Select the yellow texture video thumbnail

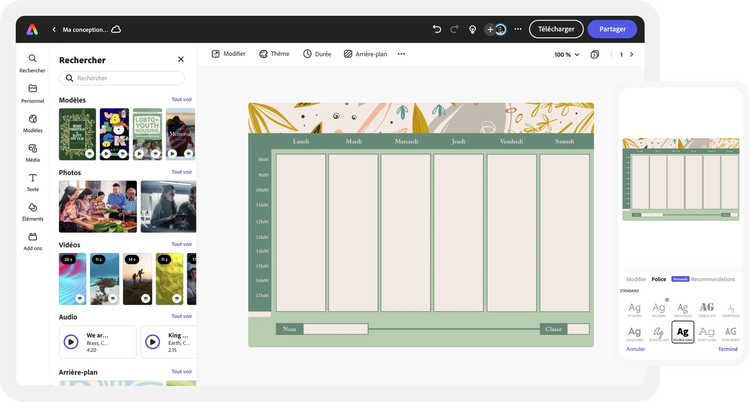(169, 279)
